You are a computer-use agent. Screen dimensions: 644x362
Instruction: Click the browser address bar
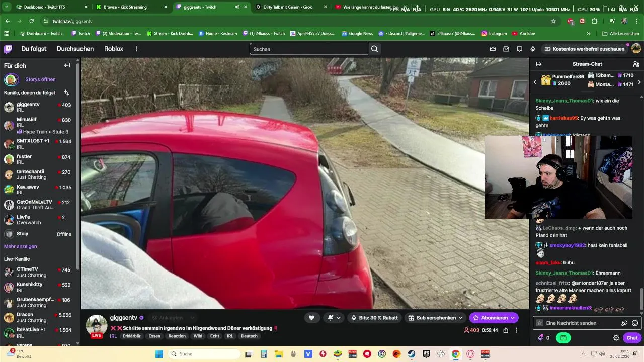tap(297, 21)
